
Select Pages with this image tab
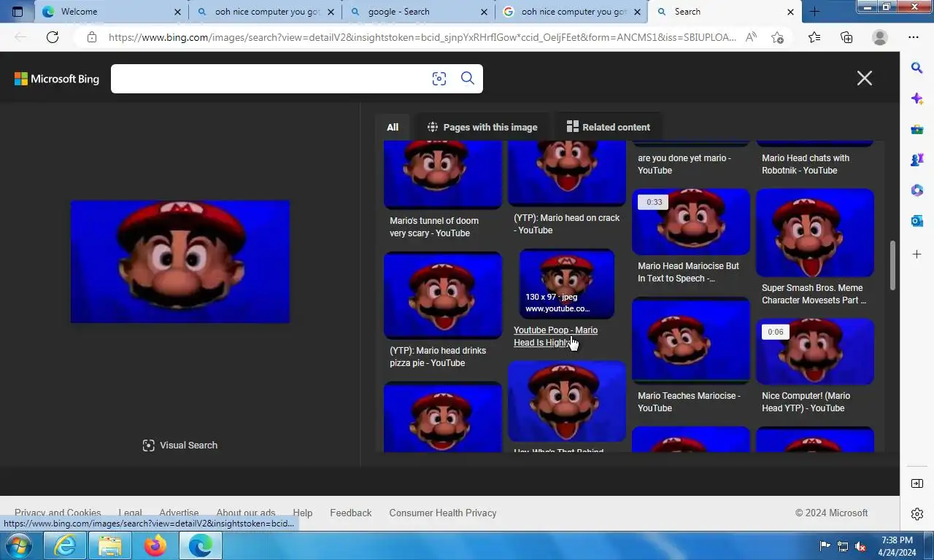(482, 127)
